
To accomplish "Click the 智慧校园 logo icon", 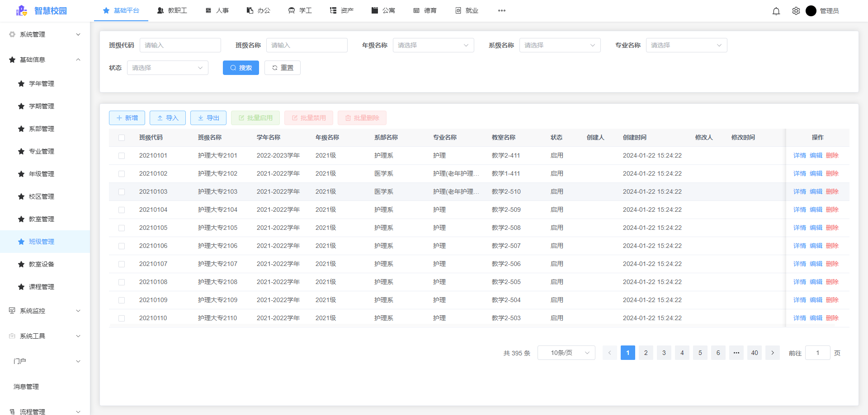I will coord(21,10).
